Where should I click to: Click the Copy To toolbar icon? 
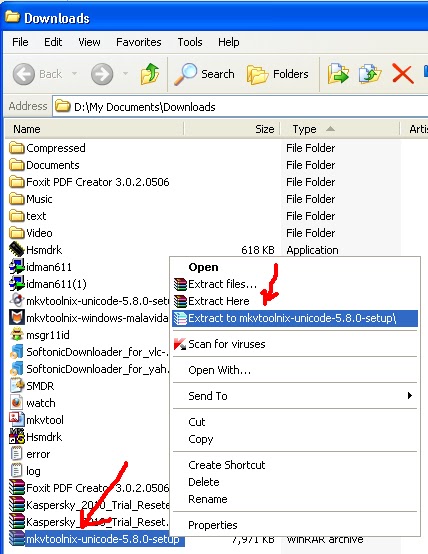point(369,74)
